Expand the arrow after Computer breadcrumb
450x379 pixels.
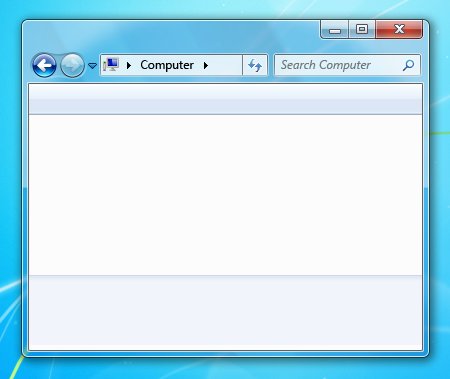click(206, 65)
